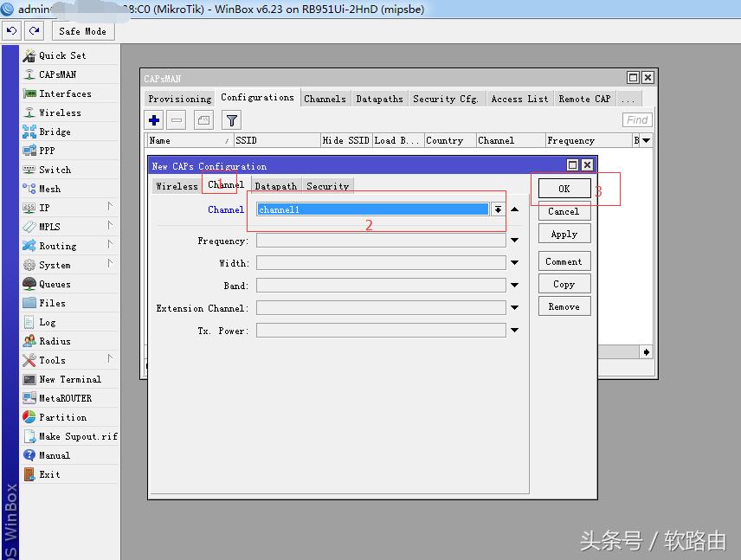Click the Find search field

[x=637, y=120]
